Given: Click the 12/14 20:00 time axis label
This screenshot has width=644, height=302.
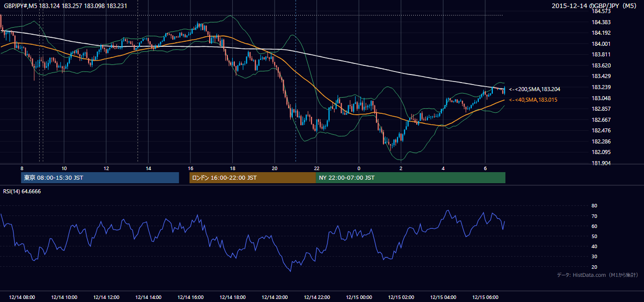Looking at the screenshot, I should (x=275, y=297).
